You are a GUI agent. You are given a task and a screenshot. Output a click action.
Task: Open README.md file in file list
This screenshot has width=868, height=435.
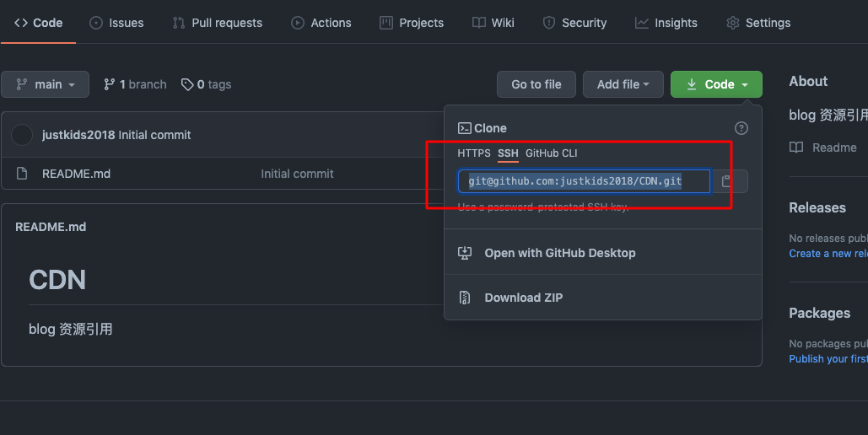point(77,174)
